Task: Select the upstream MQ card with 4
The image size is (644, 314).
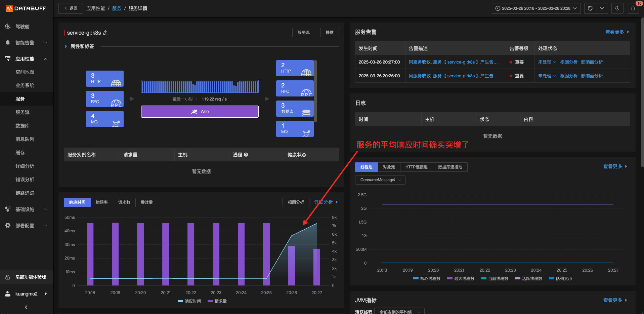Action: point(105,119)
